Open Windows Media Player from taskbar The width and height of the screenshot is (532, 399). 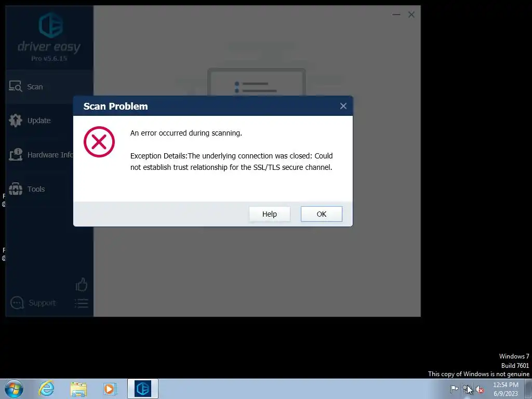(110, 389)
